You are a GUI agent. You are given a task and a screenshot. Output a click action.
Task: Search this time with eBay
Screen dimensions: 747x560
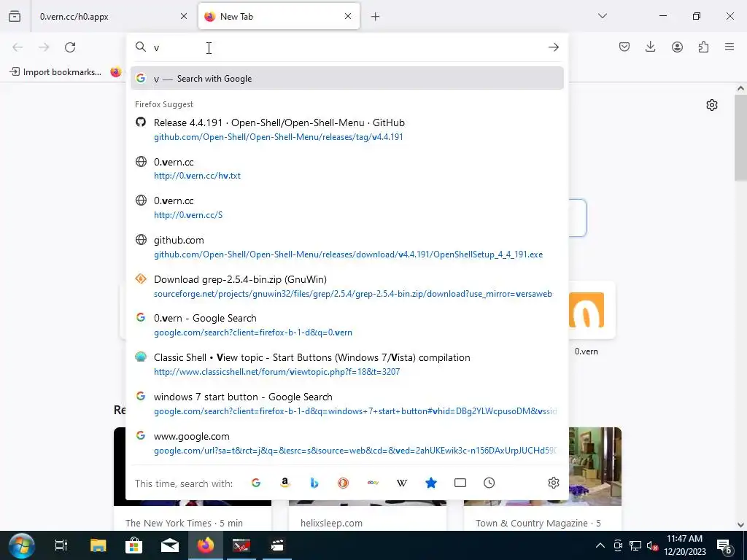373,483
